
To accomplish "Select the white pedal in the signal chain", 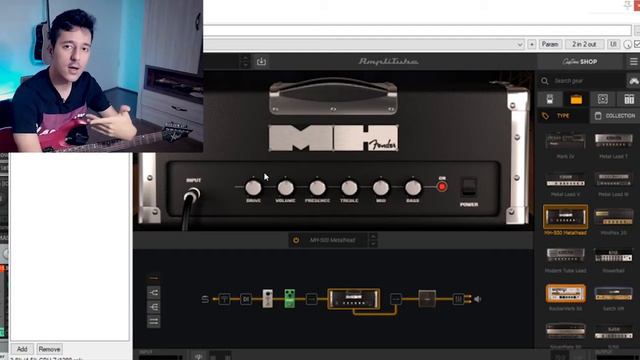I will pyautogui.click(x=267, y=298).
